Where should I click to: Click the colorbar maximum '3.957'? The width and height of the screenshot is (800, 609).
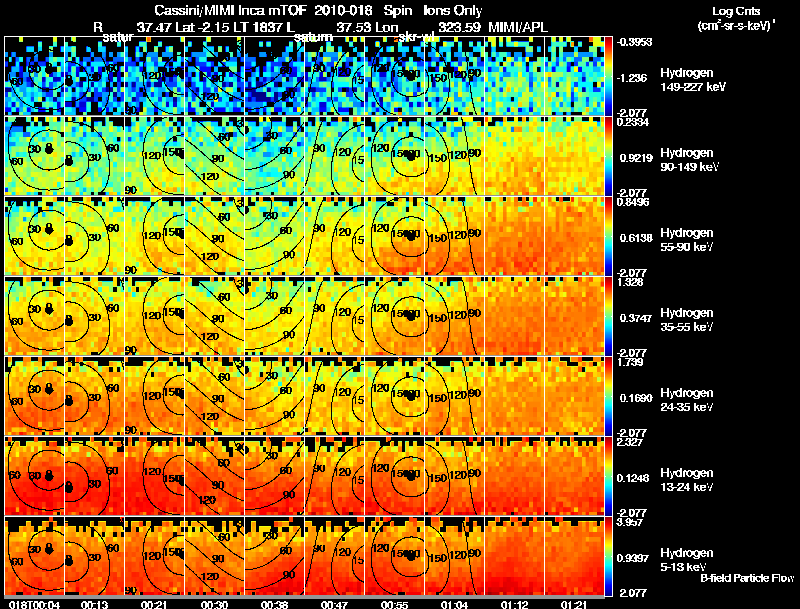630,522
